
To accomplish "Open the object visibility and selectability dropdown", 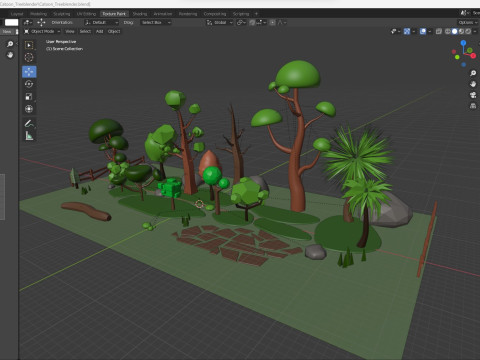I will [395, 31].
